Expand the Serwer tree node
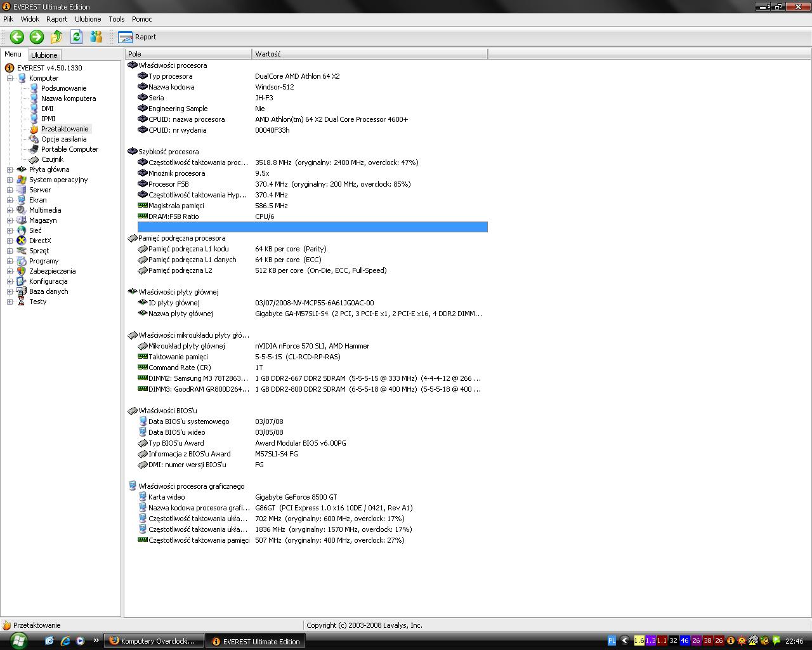 point(10,190)
